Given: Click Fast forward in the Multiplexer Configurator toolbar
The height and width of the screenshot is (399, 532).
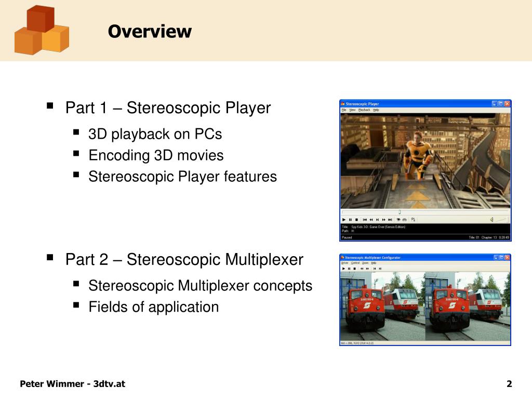Looking at the screenshot, I should pos(367,269).
